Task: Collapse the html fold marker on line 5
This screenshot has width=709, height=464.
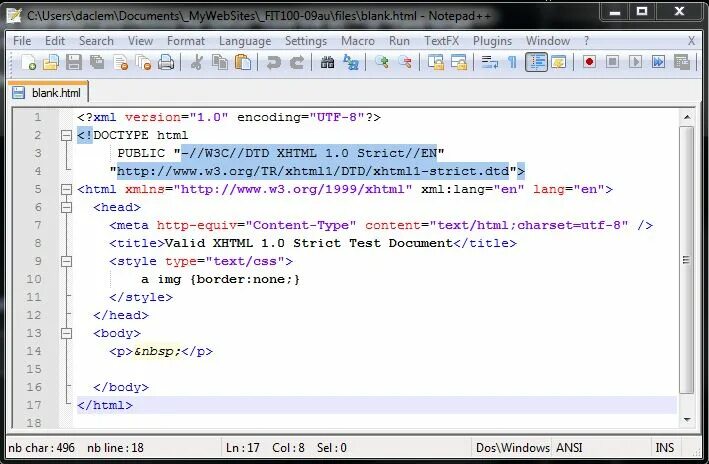Action: point(66,189)
